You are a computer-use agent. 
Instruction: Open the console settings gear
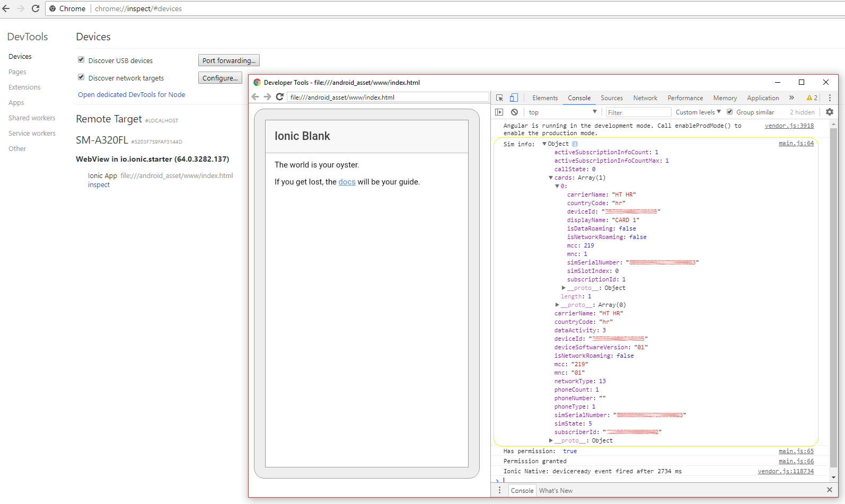(830, 112)
